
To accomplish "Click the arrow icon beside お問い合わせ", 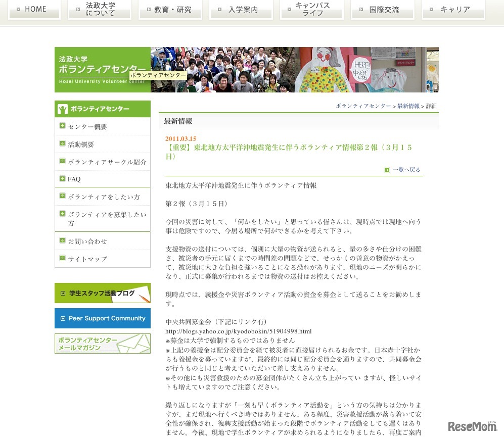I will point(62,240).
